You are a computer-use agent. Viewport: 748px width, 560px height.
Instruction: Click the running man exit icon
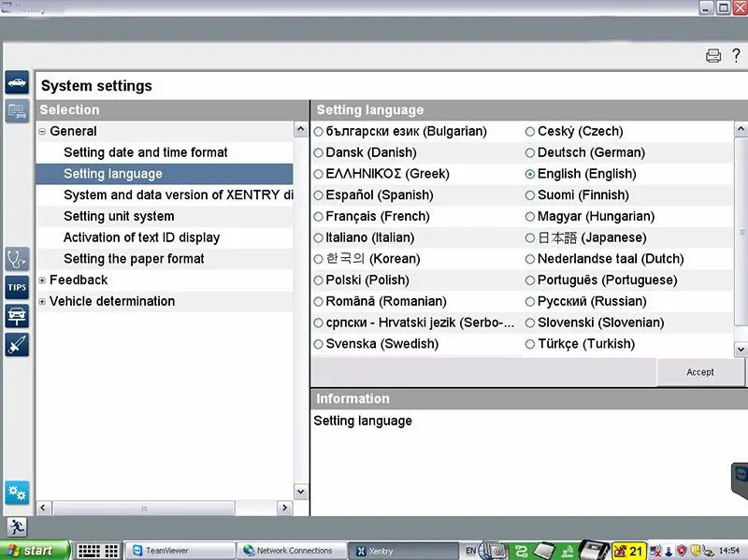pos(17,527)
